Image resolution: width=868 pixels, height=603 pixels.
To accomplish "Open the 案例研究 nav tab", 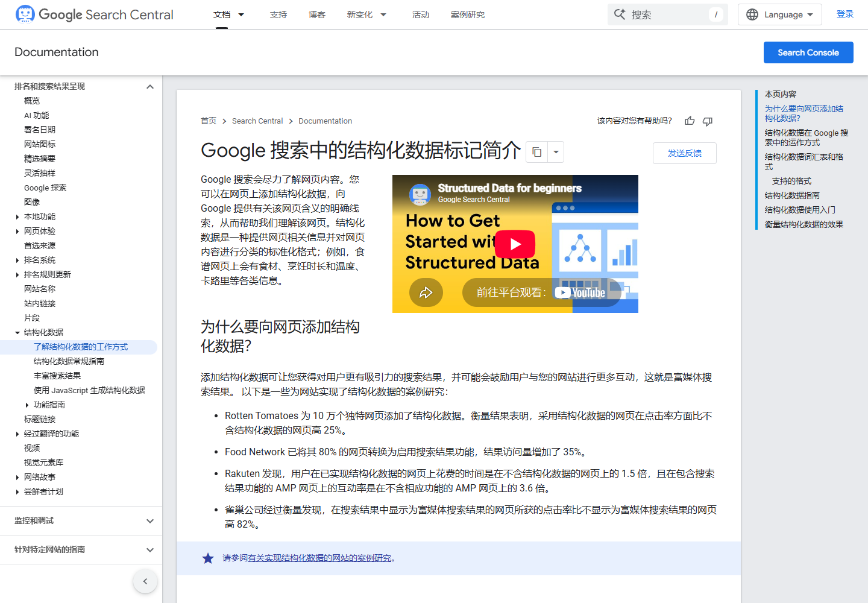I will pos(468,14).
